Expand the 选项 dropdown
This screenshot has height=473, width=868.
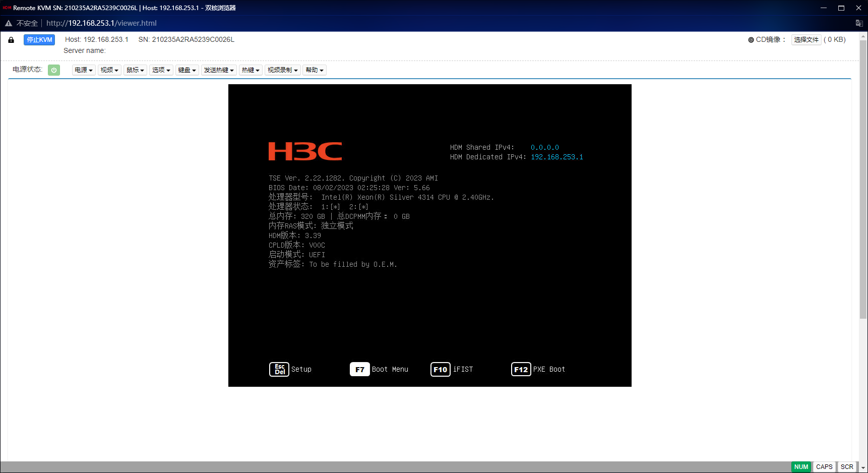[x=161, y=70]
